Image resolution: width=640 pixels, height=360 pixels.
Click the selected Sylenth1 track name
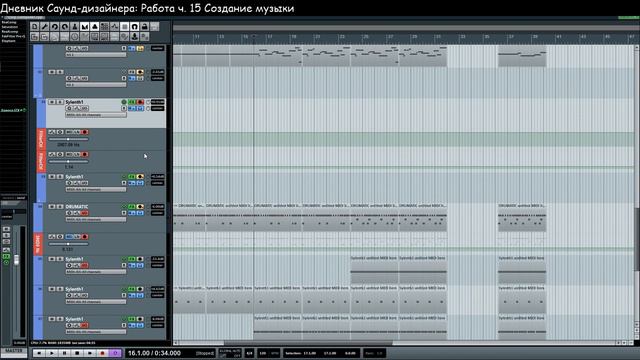click(x=74, y=102)
